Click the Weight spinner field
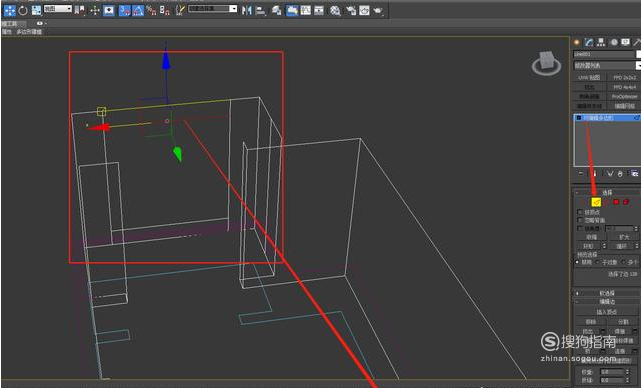Screen dimensions: 641x388 [x=611, y=372]
